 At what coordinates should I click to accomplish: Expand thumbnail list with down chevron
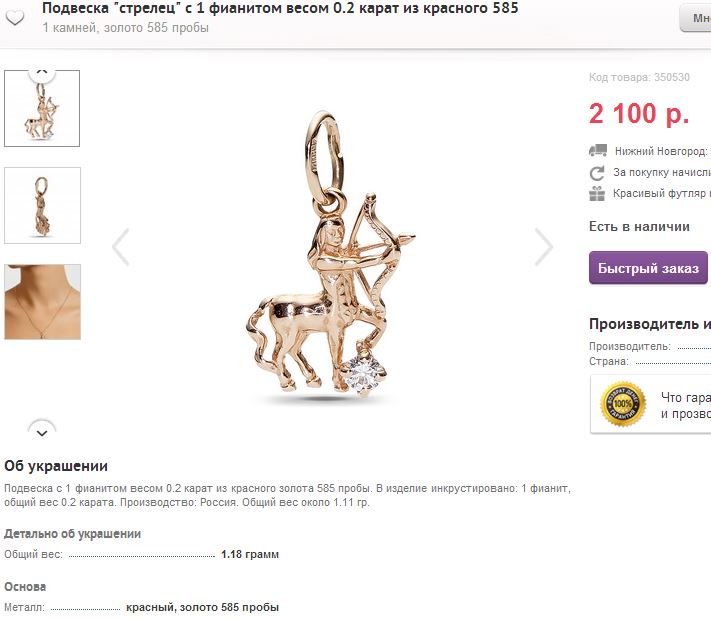[42, 432]
